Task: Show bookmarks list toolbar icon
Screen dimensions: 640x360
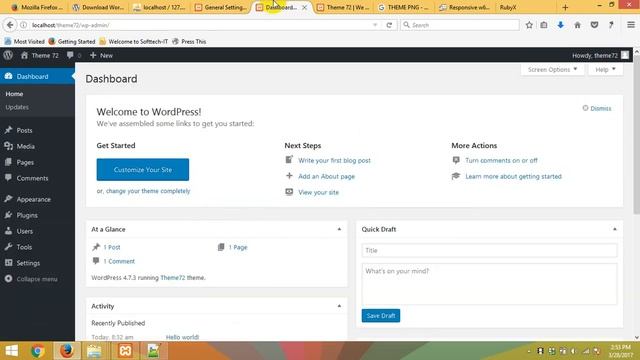Action: pos(544,25)
